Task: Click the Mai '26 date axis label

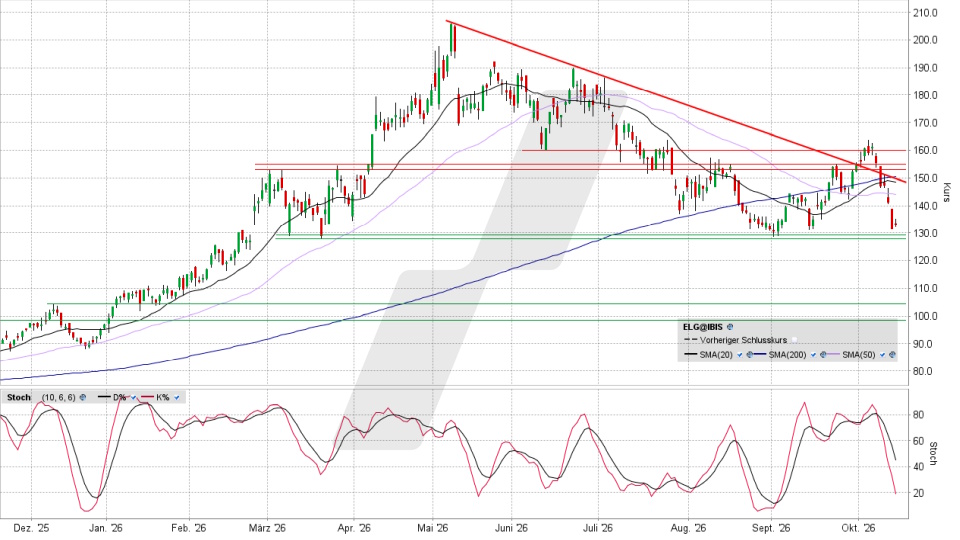Action: (x=433, y=528)
